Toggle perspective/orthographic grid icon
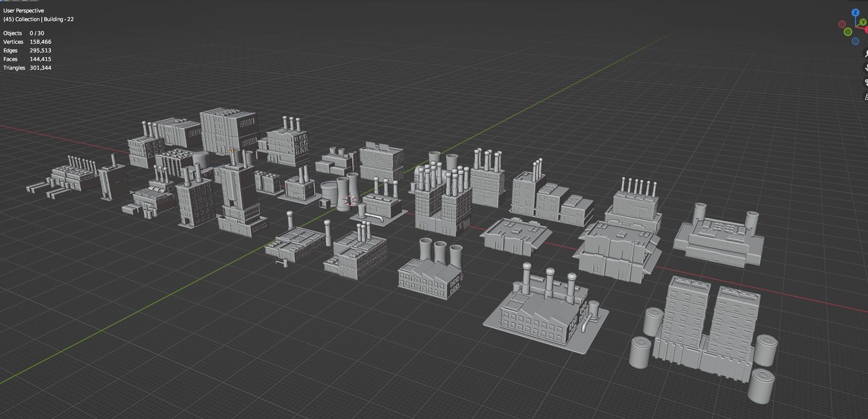 click(x=866, y=97)
